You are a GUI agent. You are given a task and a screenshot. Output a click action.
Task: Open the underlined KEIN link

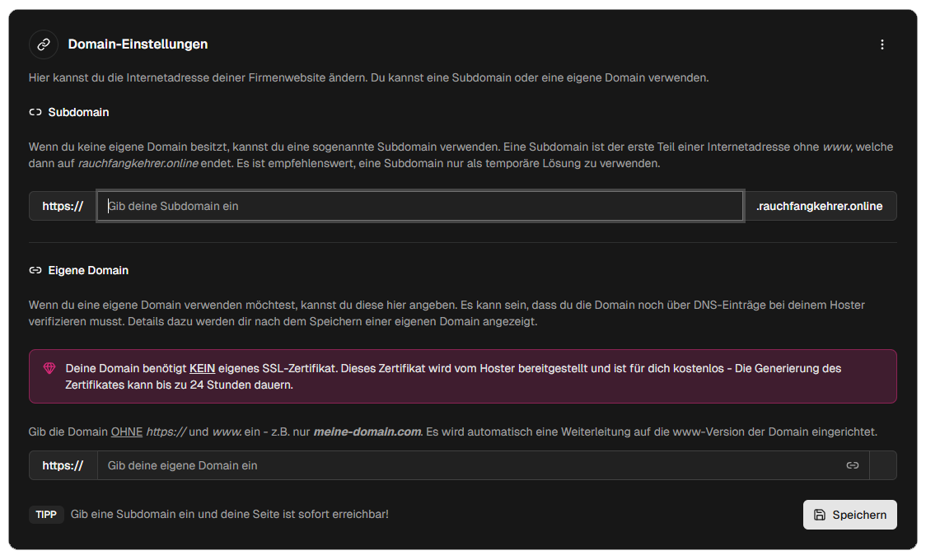[202, 368]
